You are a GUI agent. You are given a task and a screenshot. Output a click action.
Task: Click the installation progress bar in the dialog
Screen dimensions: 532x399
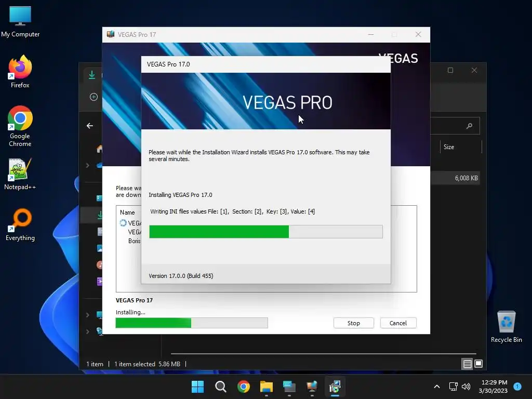[266, 232]
